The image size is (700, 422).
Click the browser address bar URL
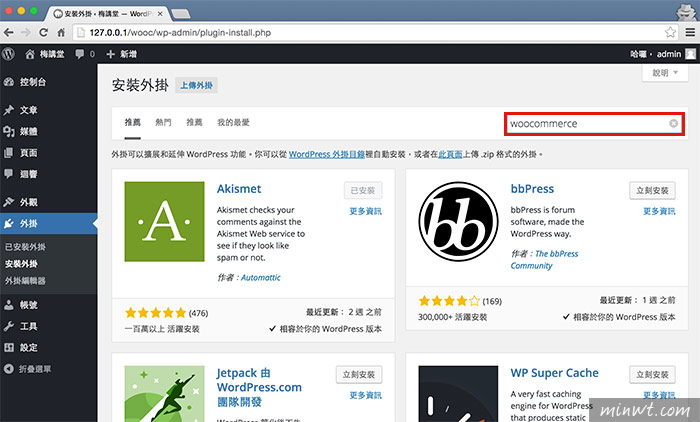180,33
